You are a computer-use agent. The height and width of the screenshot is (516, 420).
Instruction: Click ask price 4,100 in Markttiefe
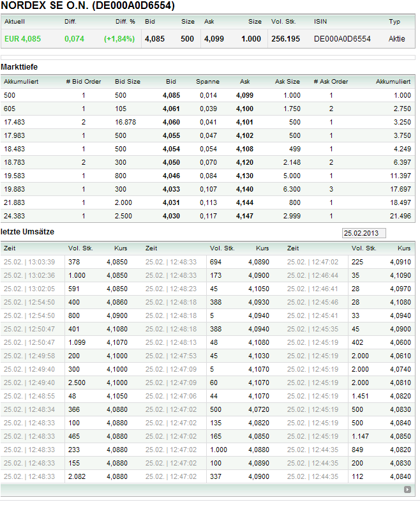[x=244, y=109]
